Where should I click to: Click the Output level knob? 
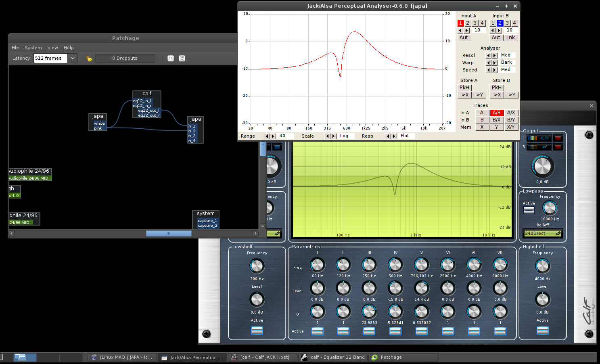coord(542,166)
